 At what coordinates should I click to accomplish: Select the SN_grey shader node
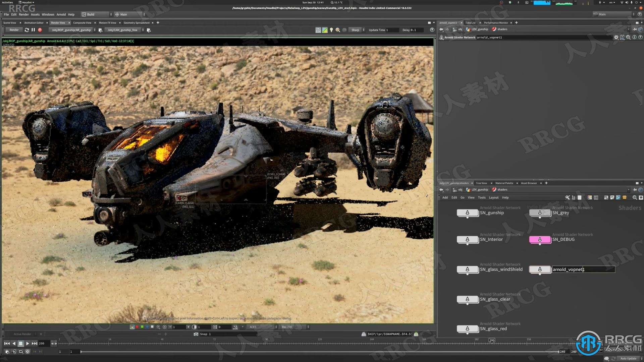click(x=540, y=213)
